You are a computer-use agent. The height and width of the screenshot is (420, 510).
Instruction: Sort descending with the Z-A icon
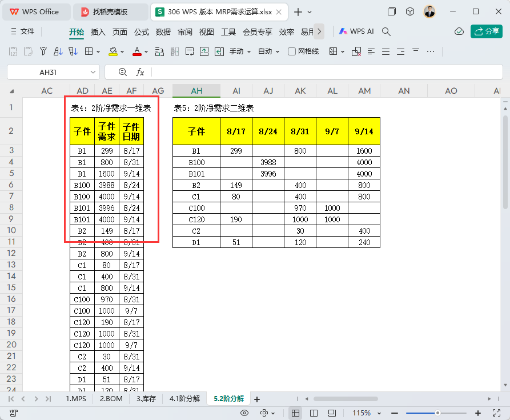click(x=73, y=51)
